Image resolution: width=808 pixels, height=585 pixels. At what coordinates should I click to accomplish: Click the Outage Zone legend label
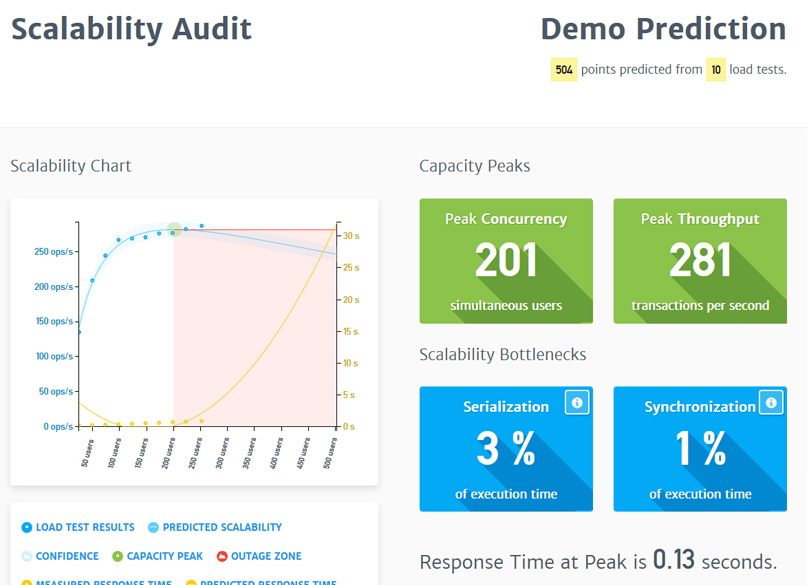[x=266, y=556]
